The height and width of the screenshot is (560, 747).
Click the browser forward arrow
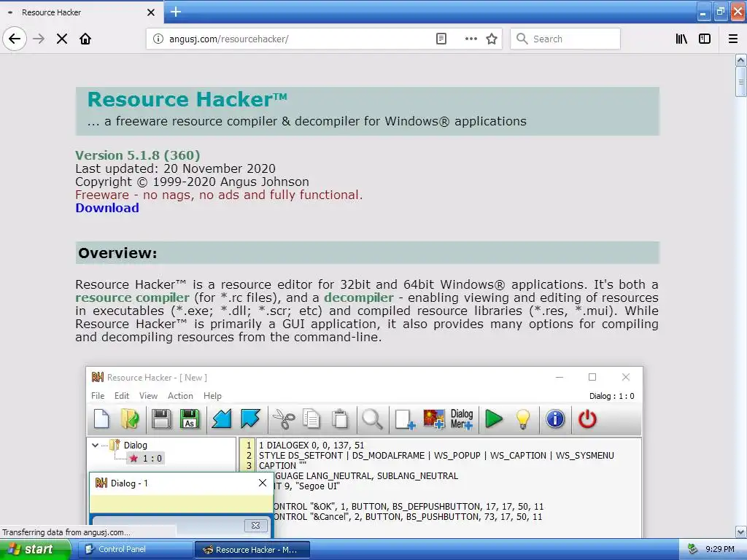(x=39, y=39)
